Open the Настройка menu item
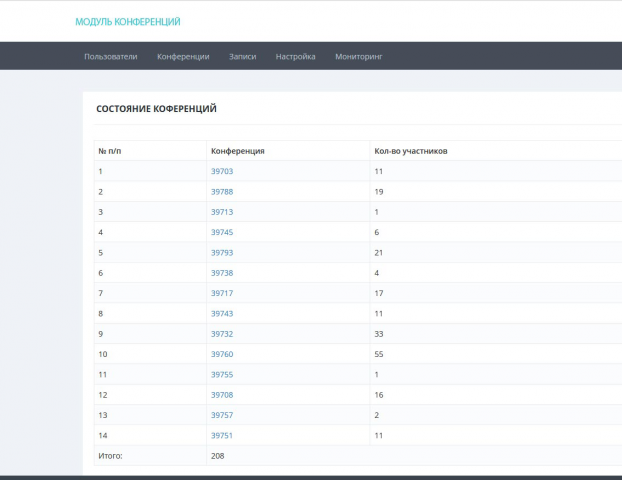Image resolution: width=622 pixels, height=480 pixels. point(296,57)
